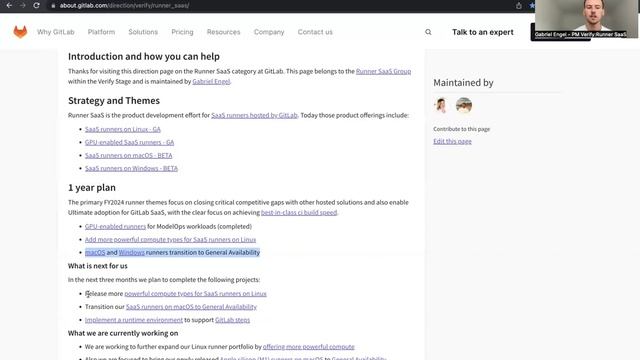
Task: Click the highlighted Windows link
Action: point(131,252)
